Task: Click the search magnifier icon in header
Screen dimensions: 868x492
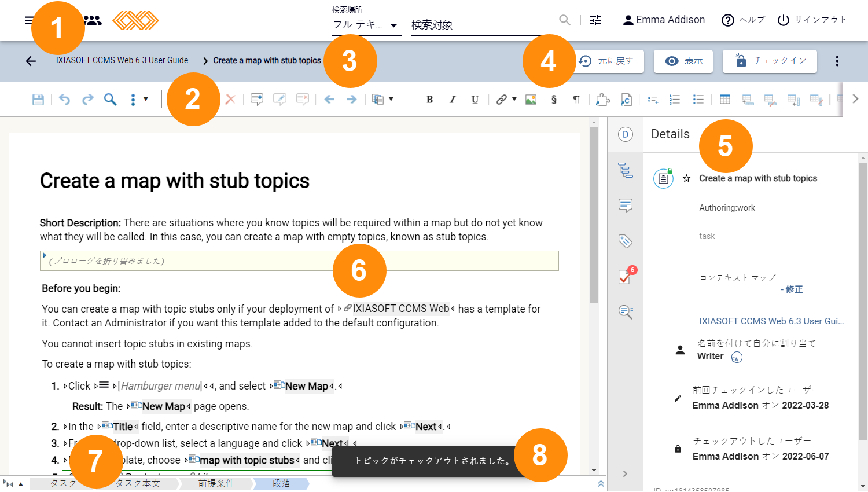Action: click(x=565, y=20)
